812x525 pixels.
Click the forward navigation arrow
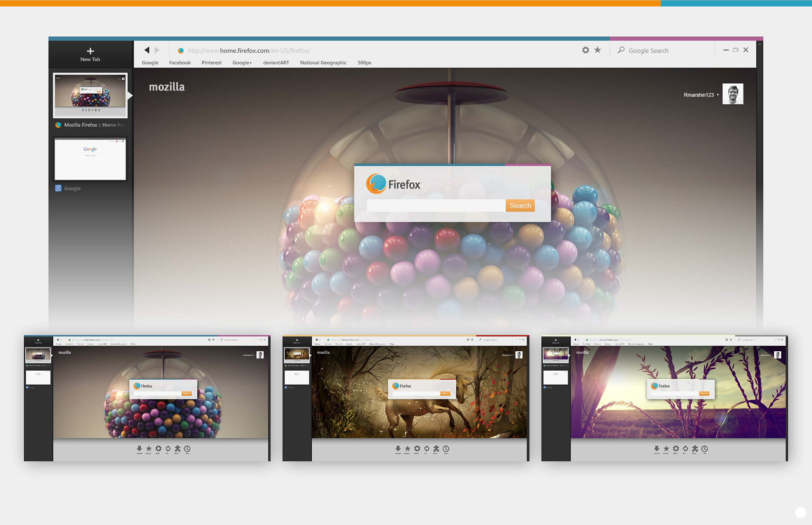pyautogui.click(x=157, y=50)
